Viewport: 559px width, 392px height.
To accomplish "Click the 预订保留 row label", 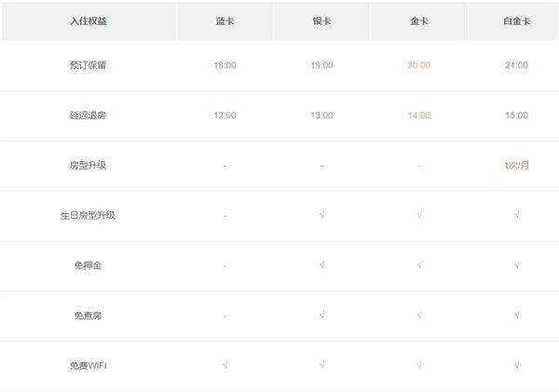I will (88, 65).
